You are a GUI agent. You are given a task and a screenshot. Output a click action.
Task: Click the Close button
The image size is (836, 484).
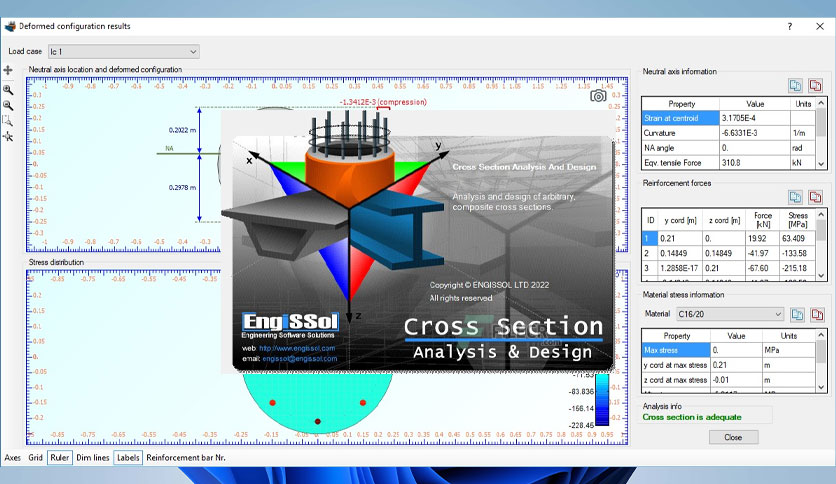click(733, 437)
